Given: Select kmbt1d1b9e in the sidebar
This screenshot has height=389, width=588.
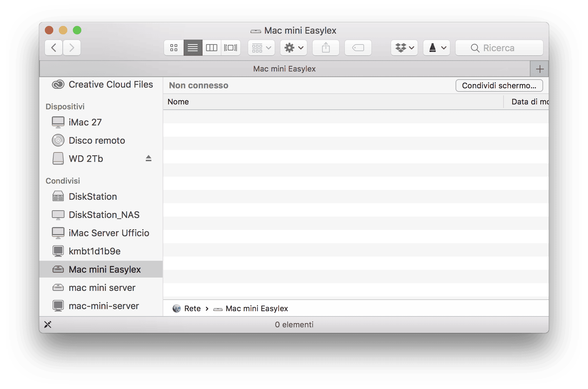Looking at the screenshot, I should (x=101, y=251).
